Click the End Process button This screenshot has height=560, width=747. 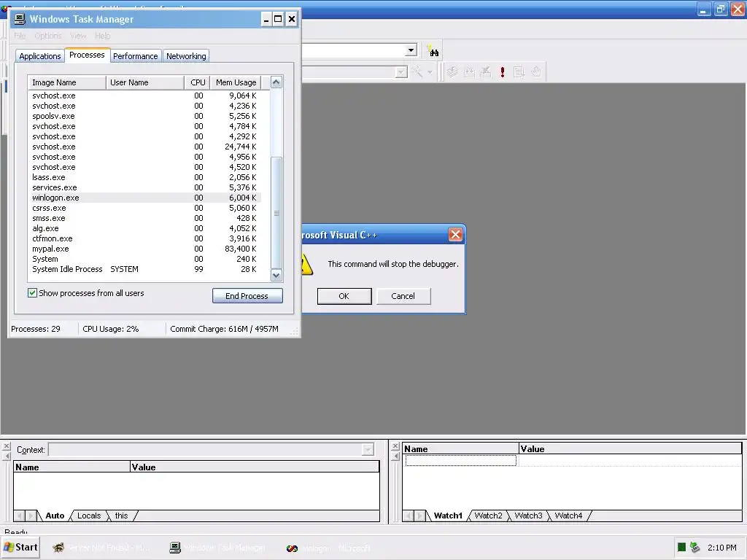(247, 296)
